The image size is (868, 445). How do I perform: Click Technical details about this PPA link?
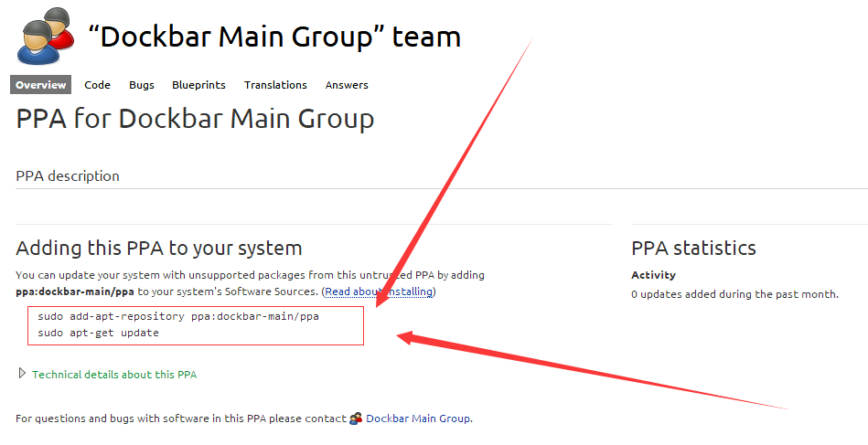coord(114,375)
